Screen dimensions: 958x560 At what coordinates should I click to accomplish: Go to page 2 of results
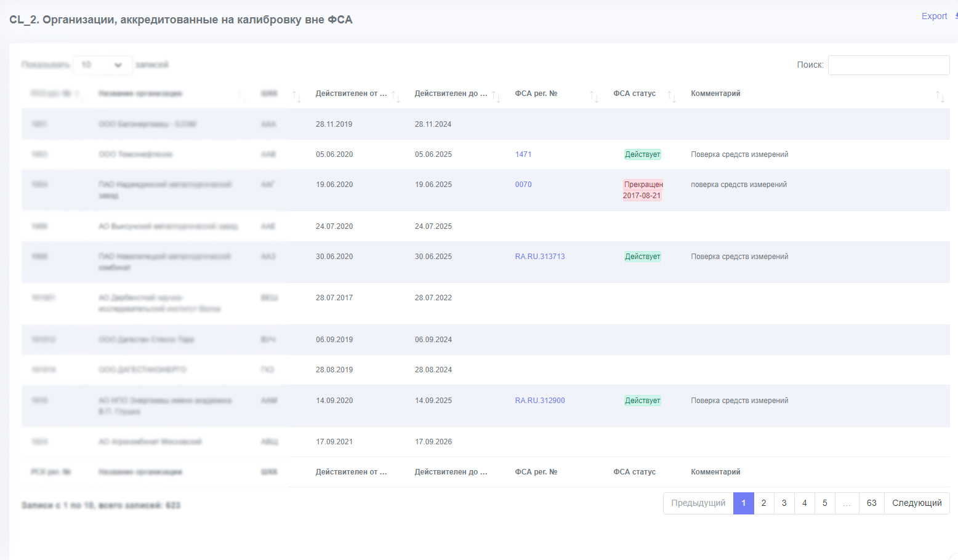point(764,503)
